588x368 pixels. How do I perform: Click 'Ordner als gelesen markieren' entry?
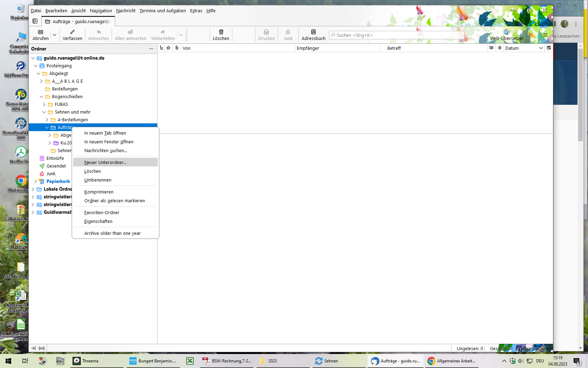coord(115,201)
